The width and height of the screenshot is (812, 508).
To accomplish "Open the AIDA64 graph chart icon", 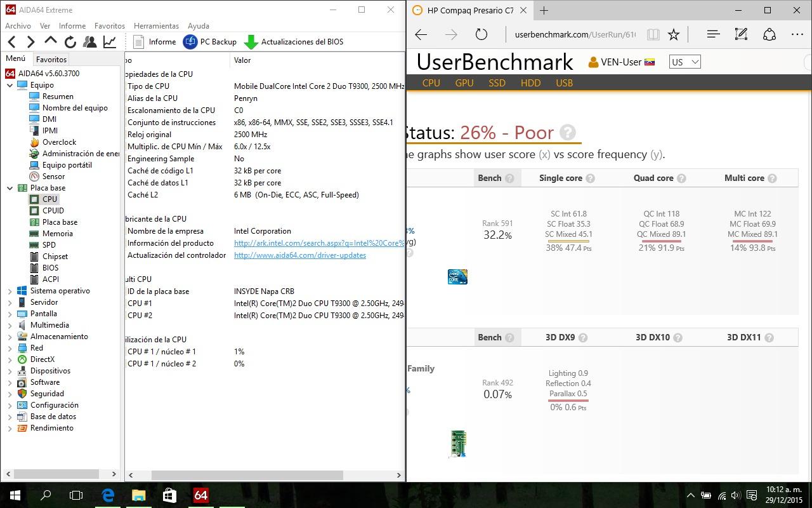I will (x=110, y=42).
